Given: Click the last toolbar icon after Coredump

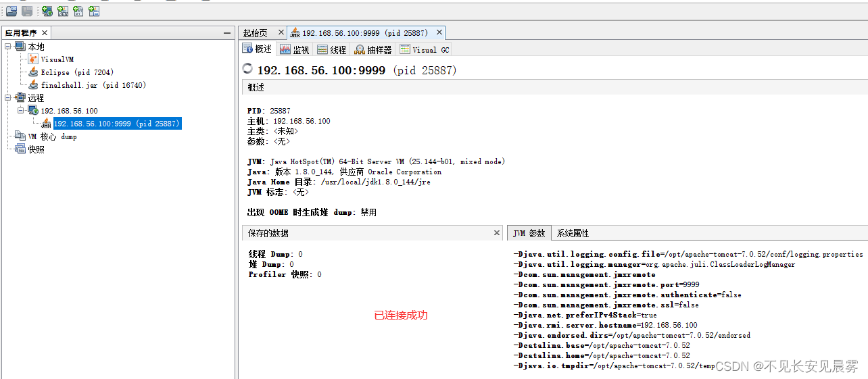Looking at the screenshot, I should pyautogui.click(x=94, y=11).
